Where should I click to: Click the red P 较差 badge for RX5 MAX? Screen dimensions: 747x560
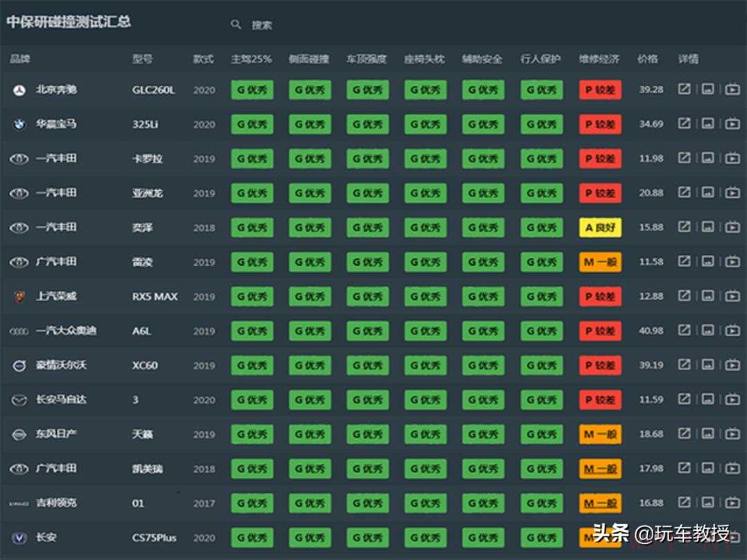click(x=600, y=297)
